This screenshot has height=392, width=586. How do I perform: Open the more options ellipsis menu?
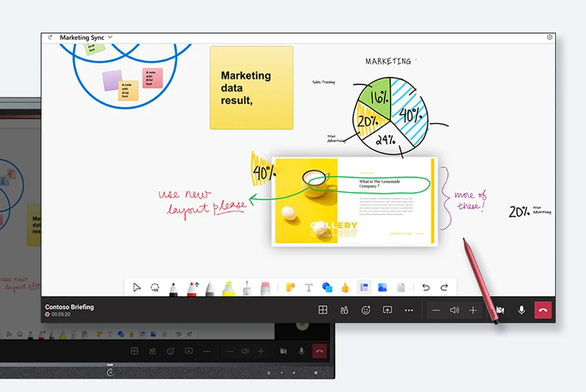tap(409, 311)
